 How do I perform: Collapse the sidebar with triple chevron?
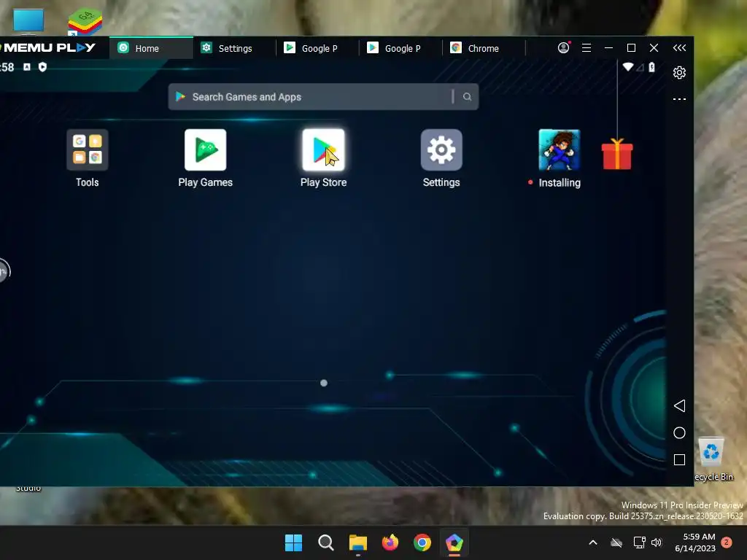pyautogui.click(x=679, y=47)
